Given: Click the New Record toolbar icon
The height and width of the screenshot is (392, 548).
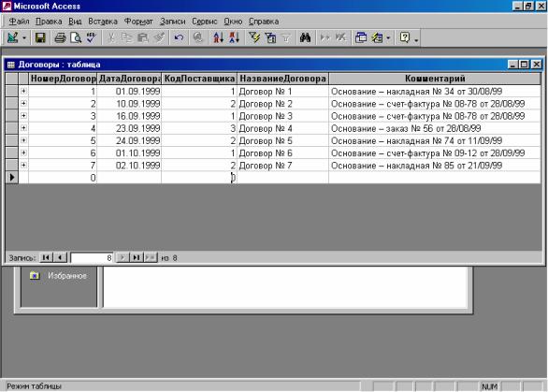Looking at the screenshot, I should click(325, 37).
